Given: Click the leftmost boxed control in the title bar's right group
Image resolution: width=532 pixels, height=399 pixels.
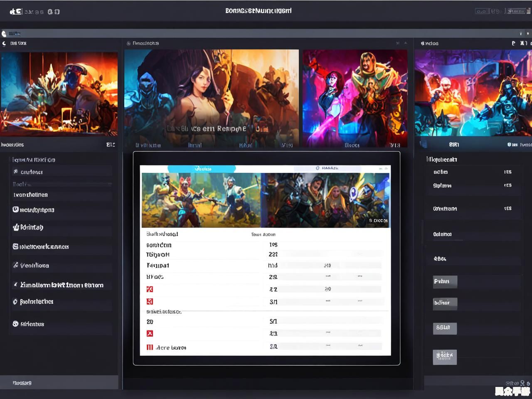Looking at the screenshot, I should coord(481,11).
